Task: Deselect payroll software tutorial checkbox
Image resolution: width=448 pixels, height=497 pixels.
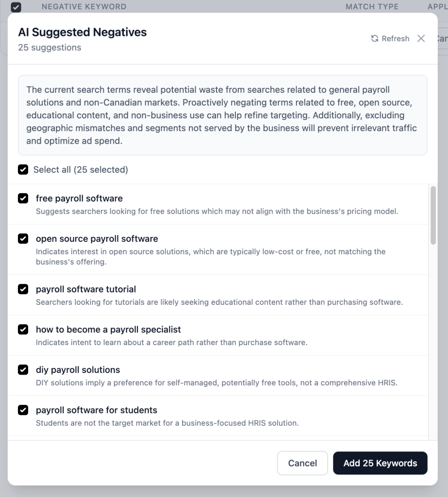Action: 23,289
